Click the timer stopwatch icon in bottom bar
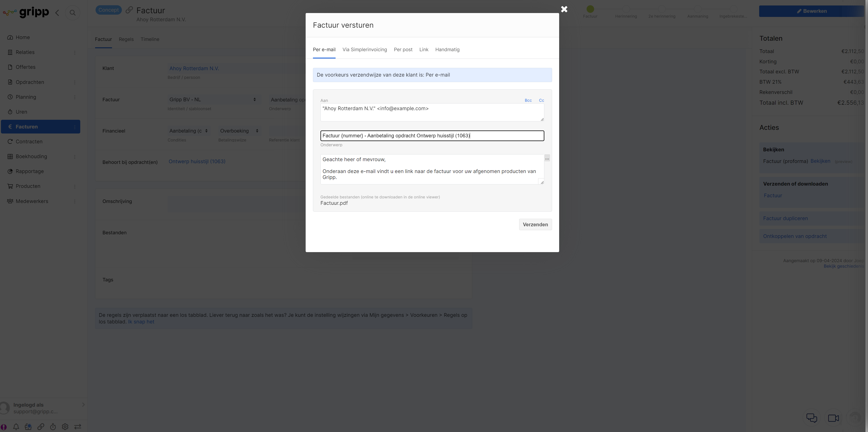 tap(53, 427)
